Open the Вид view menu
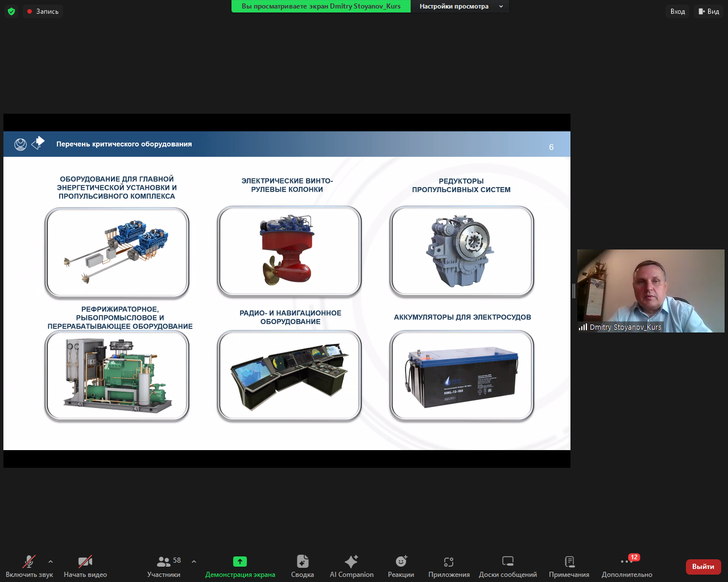Image resolution: width=728 pixels, height=582 pixels. [x=709, y=11]
